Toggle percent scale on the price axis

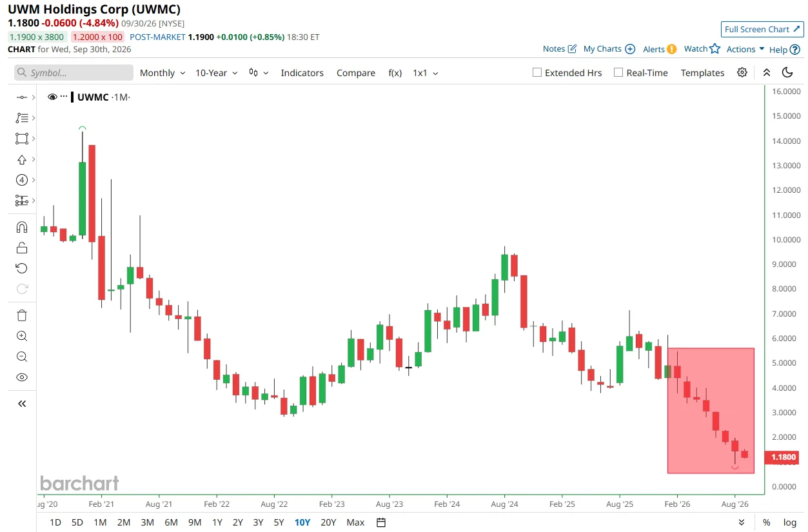(x=767, y=522)
